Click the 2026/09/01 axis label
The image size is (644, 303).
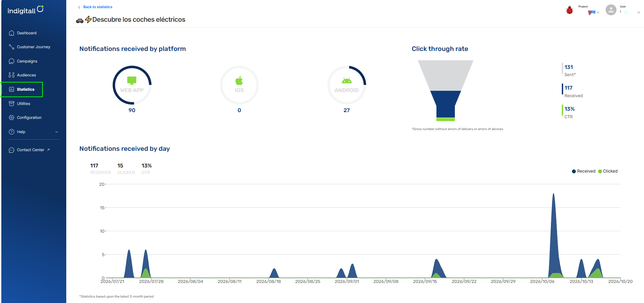pyautogui.click(x=347, y=281)
